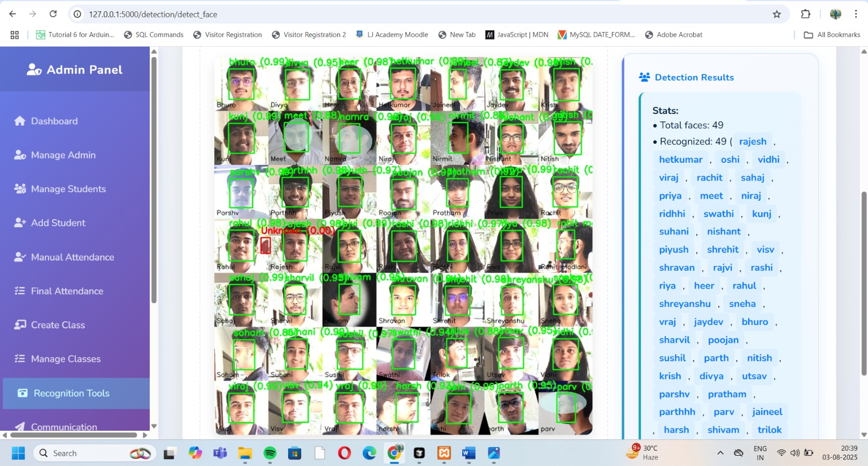
Task: Open the Manage Admin page
Action: tap(63, 155)
